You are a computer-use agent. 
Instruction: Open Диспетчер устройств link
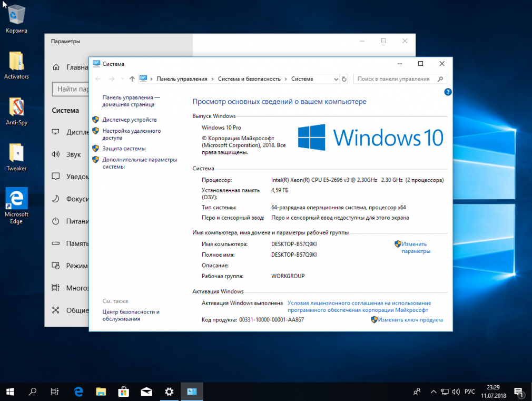click(129, 120)
